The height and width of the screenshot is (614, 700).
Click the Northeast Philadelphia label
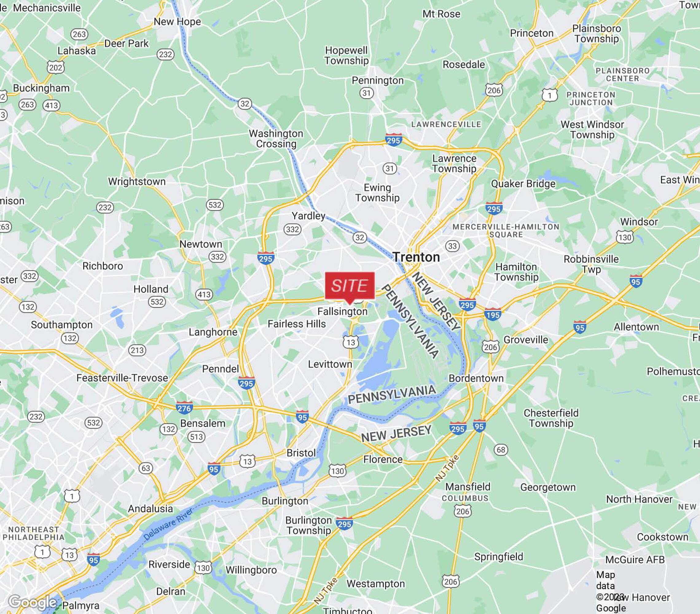click(x=33, y=533)
